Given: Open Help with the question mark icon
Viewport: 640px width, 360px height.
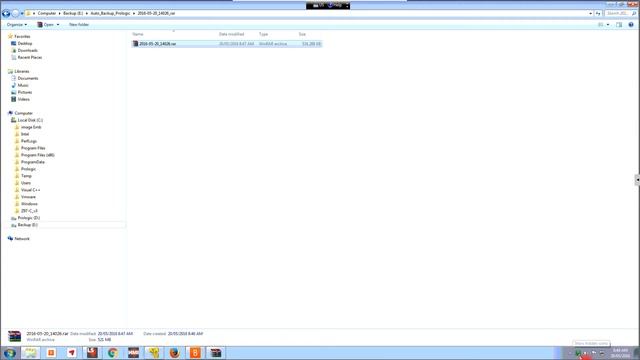Looking at the screenshot, I should pos(631,25).
